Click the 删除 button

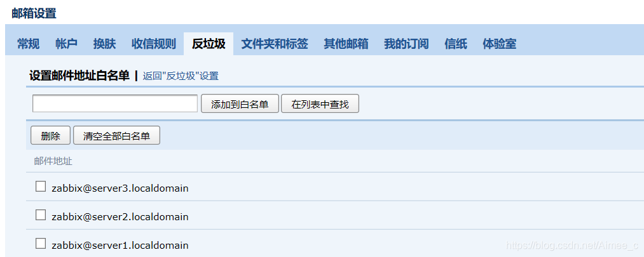click(50, 136)
